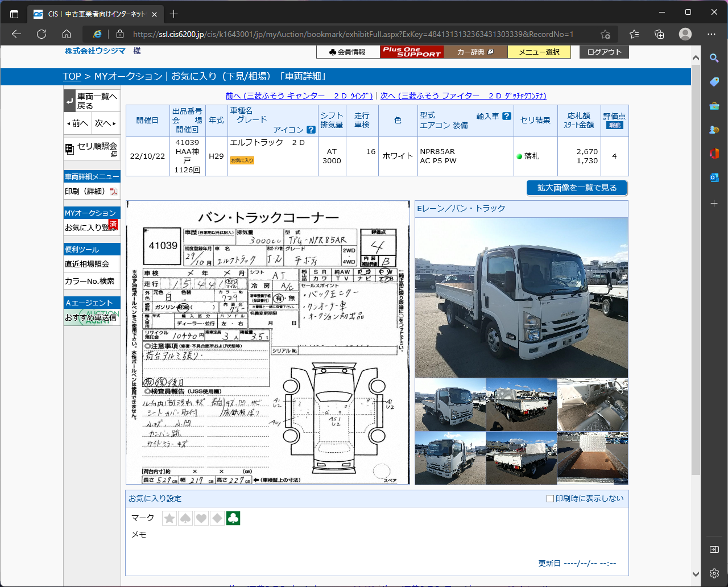Click the ログアウト button

tap(604, 52)
